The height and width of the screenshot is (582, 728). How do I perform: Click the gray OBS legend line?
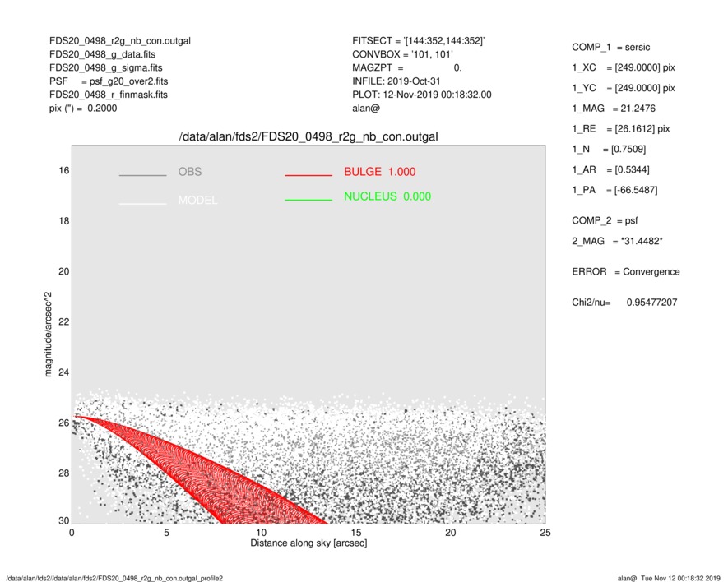142,175
